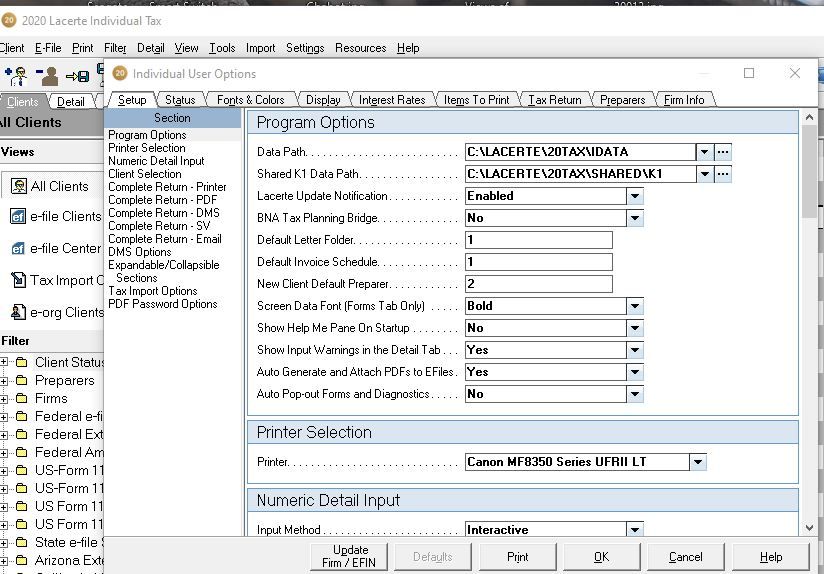This screenshot has width=824, height=574.
Task: Open the Printer selection dropdown
Action: coord(698,462)
